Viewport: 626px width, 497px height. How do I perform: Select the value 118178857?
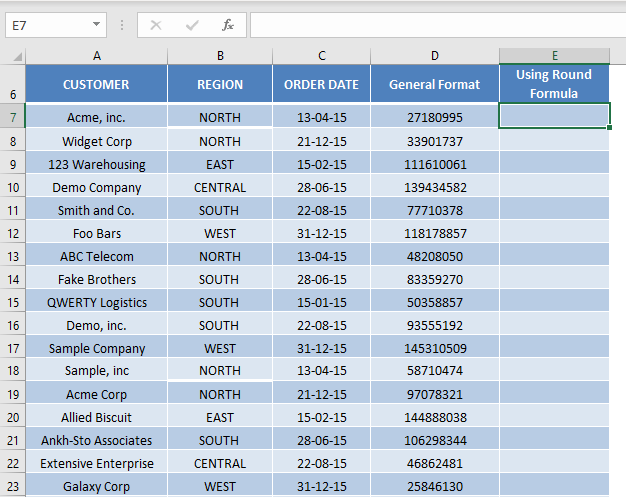coord(435,233)
